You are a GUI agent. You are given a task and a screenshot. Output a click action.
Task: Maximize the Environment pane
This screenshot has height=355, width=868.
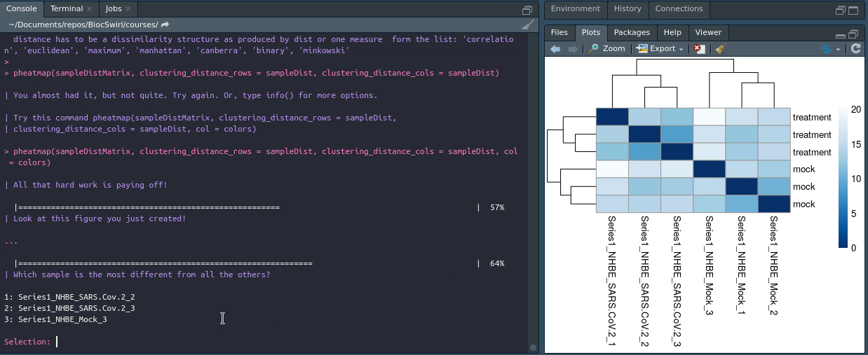point(853,10)
